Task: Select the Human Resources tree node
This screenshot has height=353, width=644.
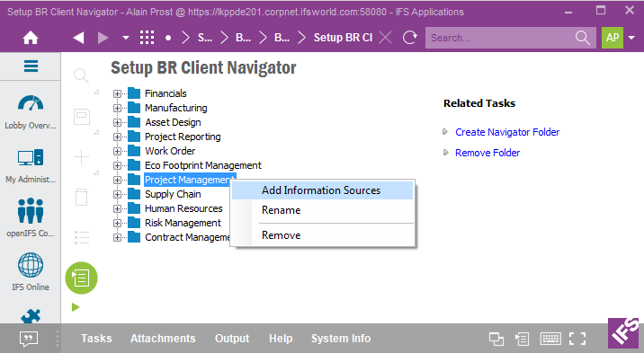Action: pos(183,208)
